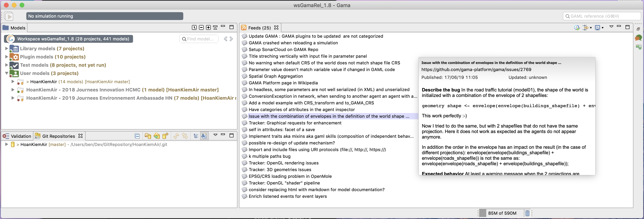Screen dimensions: 644x219
Task: Expand Library models category
Action: 6,48
